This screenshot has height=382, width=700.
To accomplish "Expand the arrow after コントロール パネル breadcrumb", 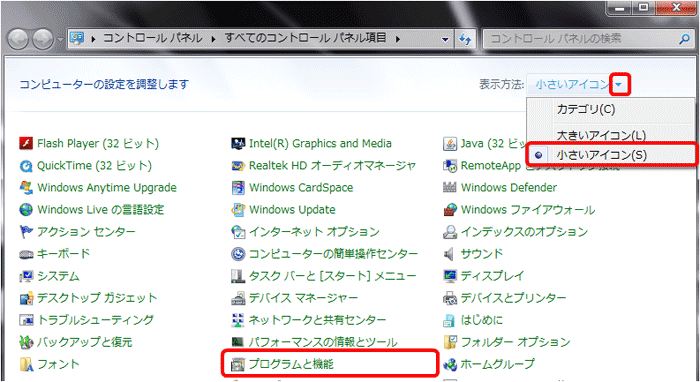I will (x=213, y=39).
